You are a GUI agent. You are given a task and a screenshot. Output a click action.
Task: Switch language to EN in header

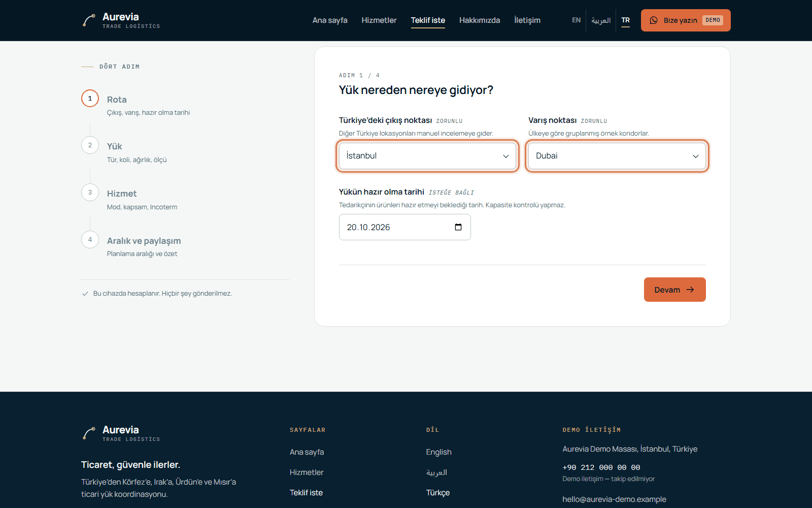(x=576, y=20)
